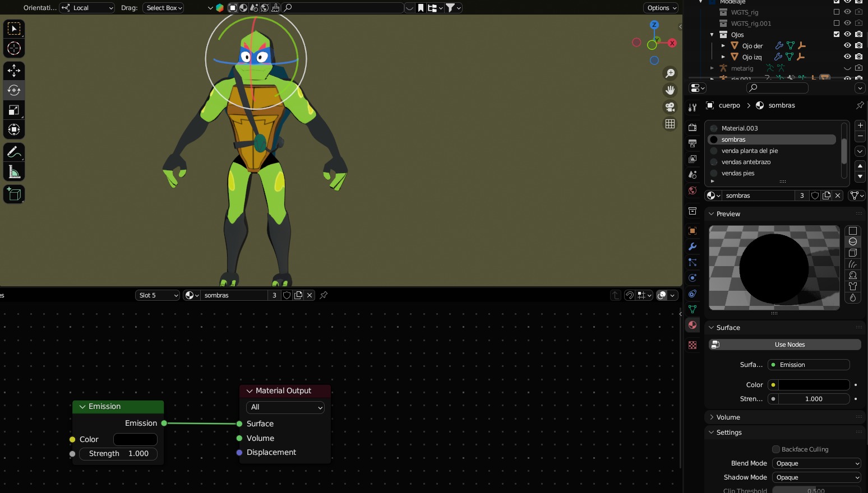Remove the selected material slot

point(860,136)
